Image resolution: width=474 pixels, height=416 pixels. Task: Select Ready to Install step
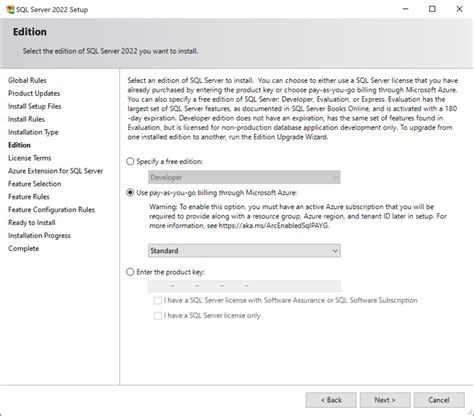click(x=32, y=223)
